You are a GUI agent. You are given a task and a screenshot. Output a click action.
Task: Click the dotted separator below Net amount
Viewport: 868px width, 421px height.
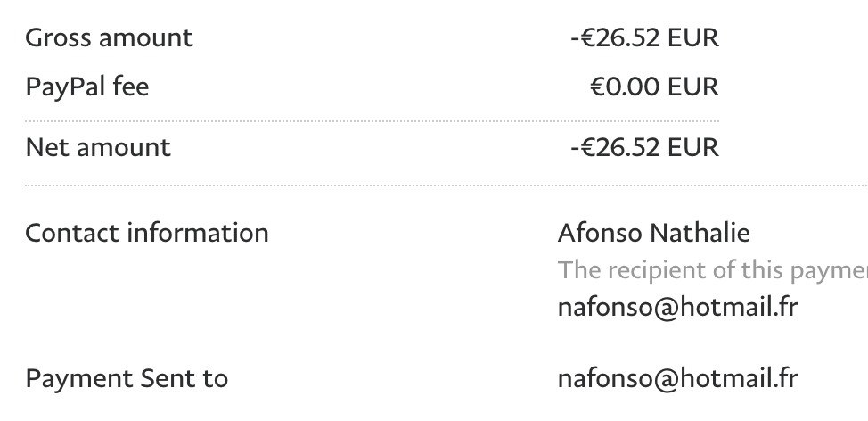(446, 186)
